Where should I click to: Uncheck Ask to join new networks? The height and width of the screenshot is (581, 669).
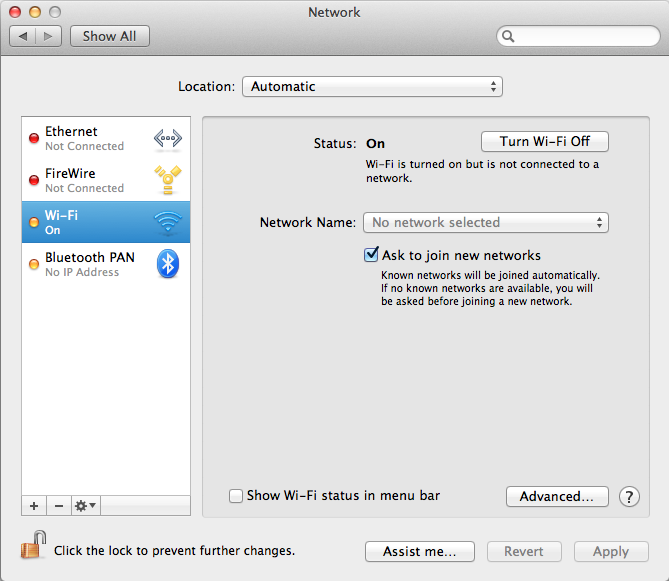pos(371,255)
